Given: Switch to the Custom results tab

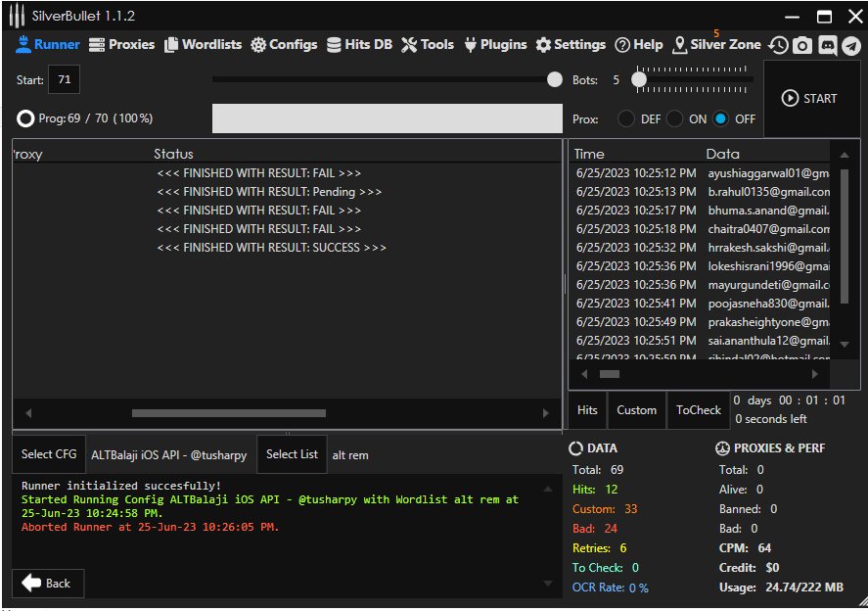Looking at the screenshot, I should [x=637, y=410].
